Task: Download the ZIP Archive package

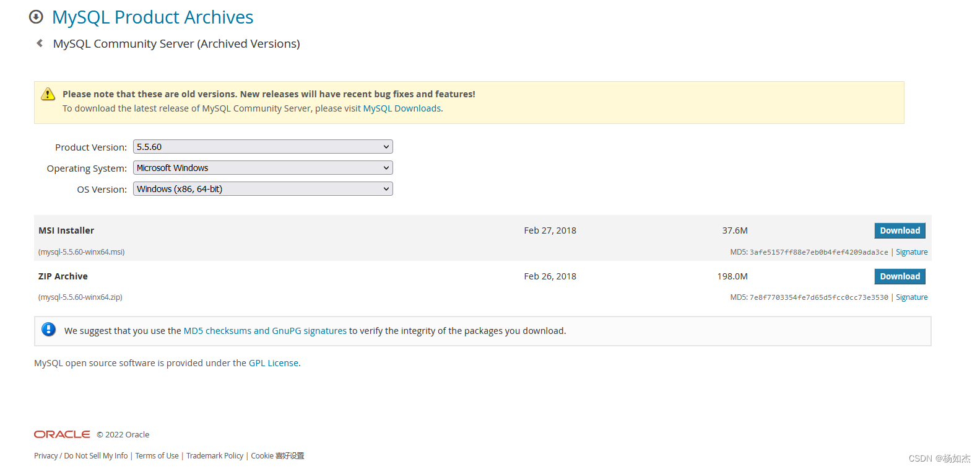Action: 900,276
